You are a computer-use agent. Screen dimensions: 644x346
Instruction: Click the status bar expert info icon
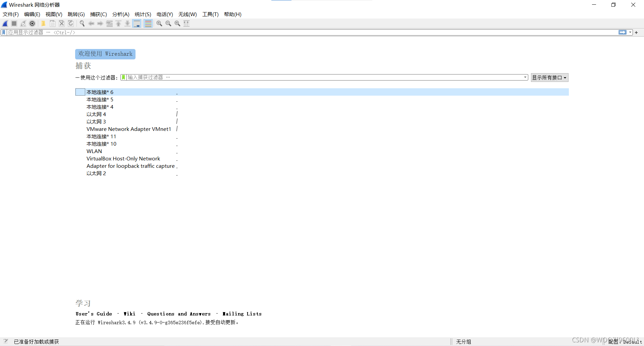tap(6, 341)
